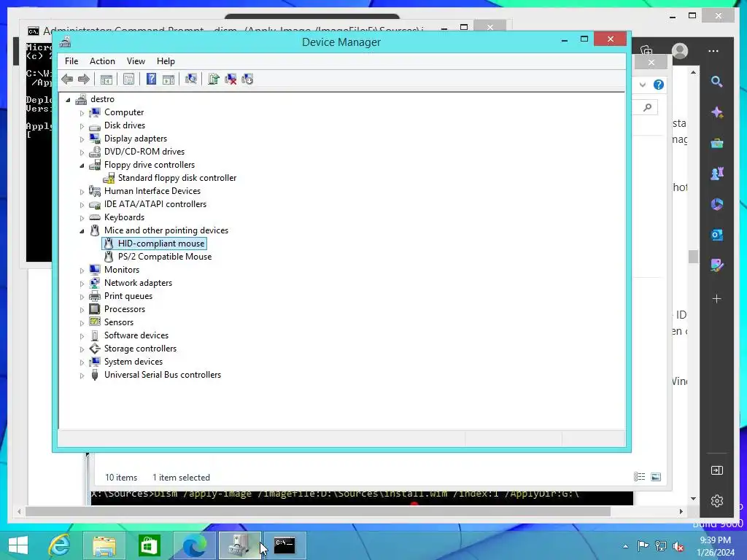
Task: Click the plus icon to customize Edge sidebar
Action: tap(716, 298)
